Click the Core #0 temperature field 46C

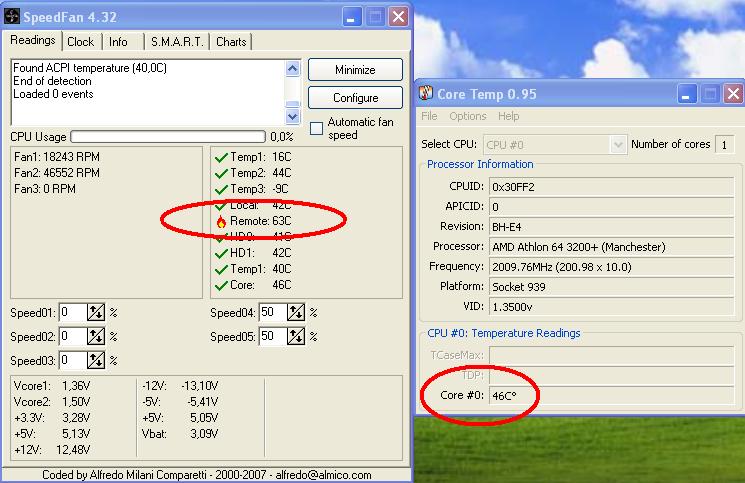click(x=611, y=395)
